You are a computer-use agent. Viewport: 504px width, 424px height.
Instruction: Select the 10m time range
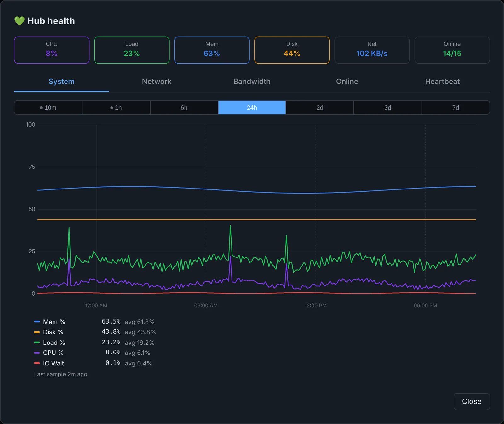pos(48,108)
